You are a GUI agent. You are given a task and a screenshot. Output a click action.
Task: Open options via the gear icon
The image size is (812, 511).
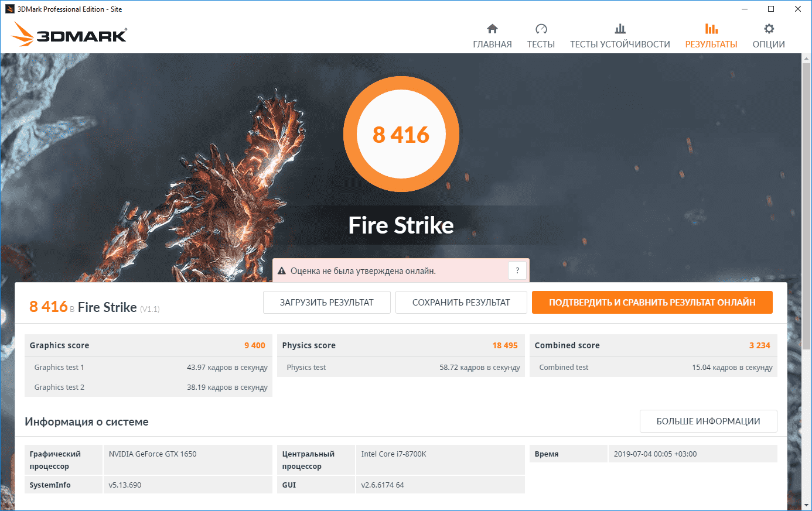click(x=769, y=29)
